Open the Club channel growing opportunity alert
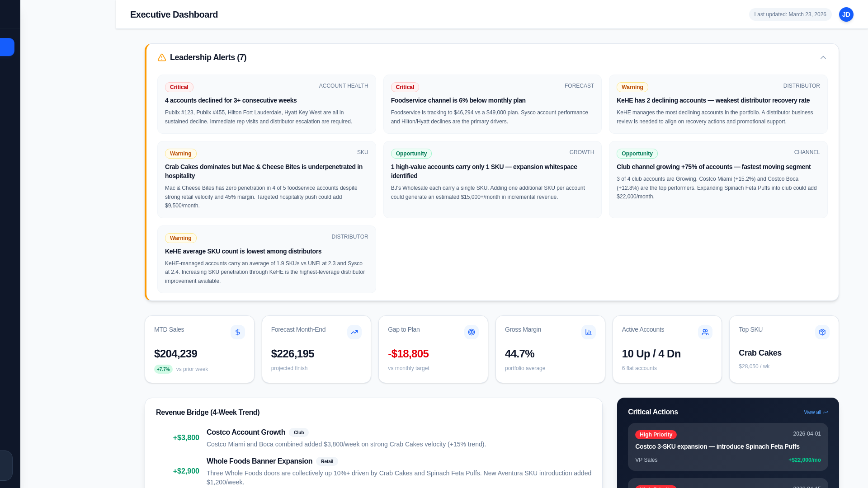The height and width of the screenshot is (488, 868). pos(717,179)
